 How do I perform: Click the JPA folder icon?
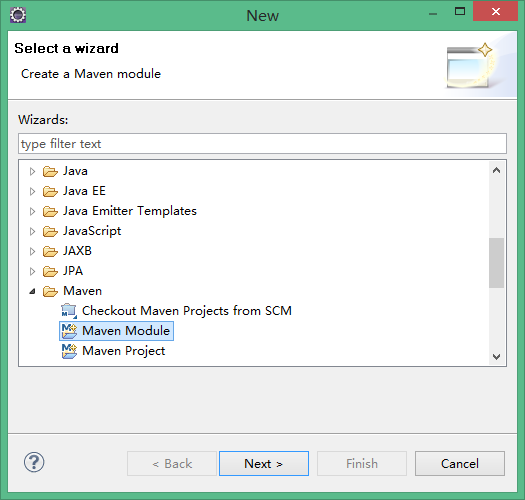click(x=50, y=271)
